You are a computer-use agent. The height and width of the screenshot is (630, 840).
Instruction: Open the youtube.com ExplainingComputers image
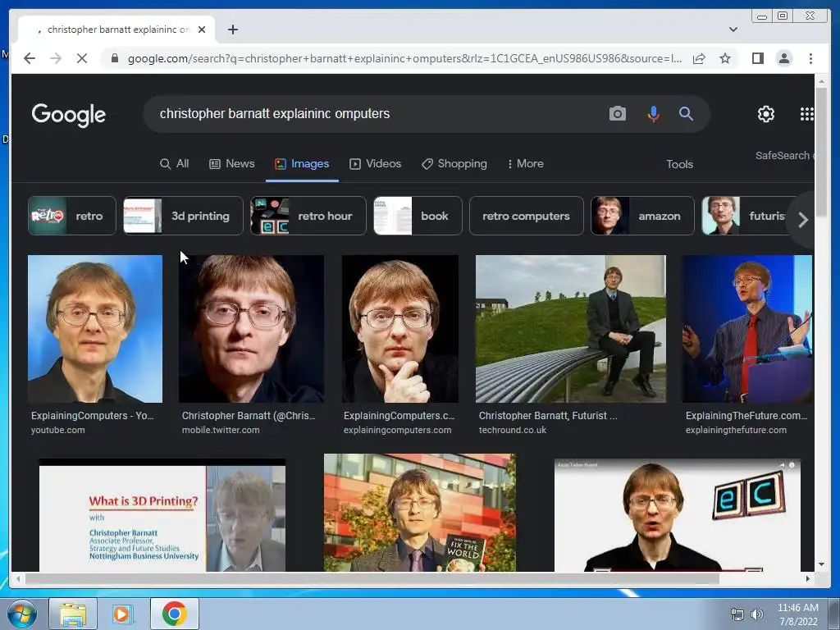[x=95, y=328]
